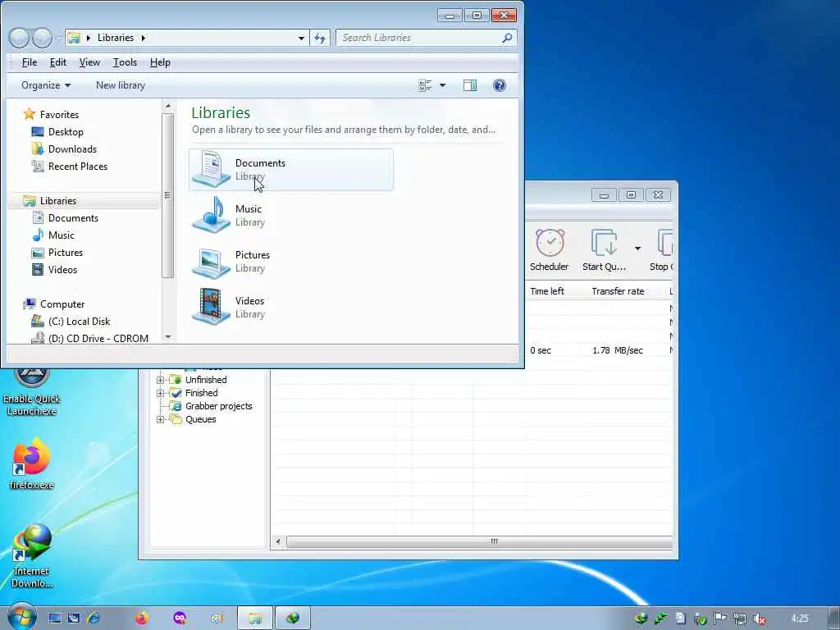
Task: Click Windows Explorer taskbar button
Action: tap(255, 619)
